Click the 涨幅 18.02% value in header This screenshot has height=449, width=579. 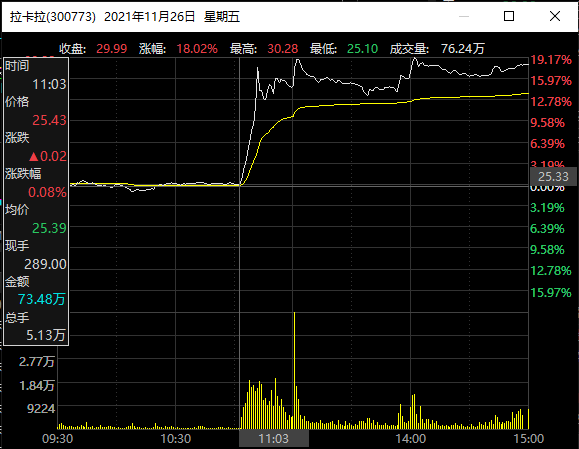coord(197,49)
